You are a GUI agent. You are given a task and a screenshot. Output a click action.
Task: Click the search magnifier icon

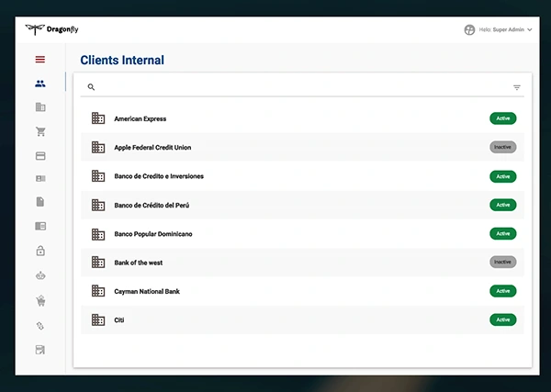coord(91,87)
